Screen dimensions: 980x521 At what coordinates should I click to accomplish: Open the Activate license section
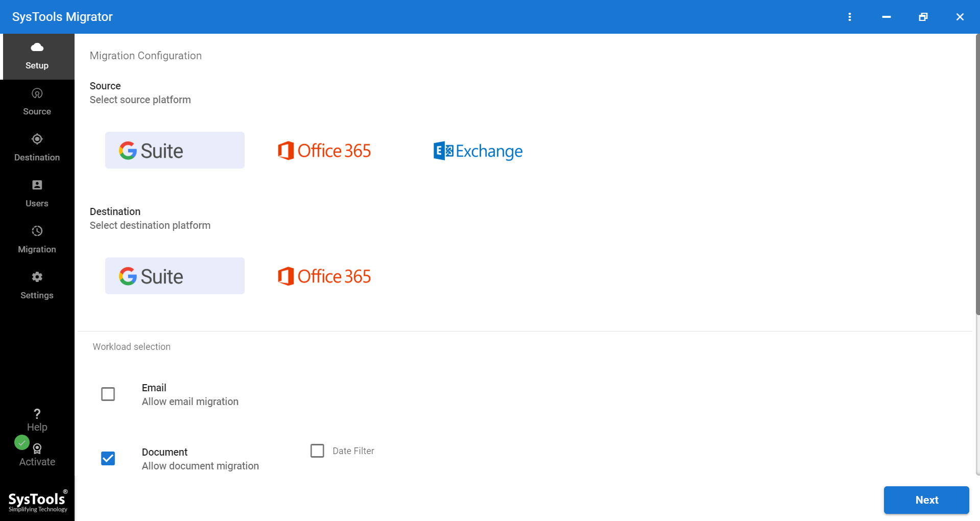pos(37,454)
